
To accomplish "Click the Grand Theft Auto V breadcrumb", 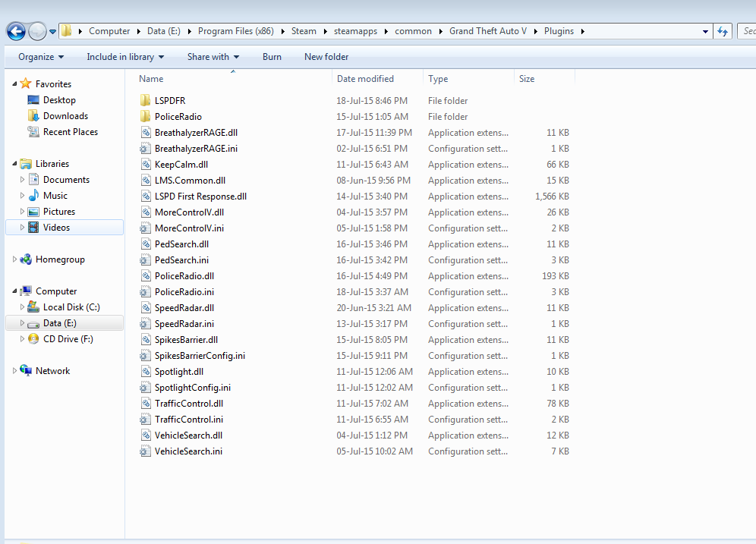I will [x=488, y=31].
